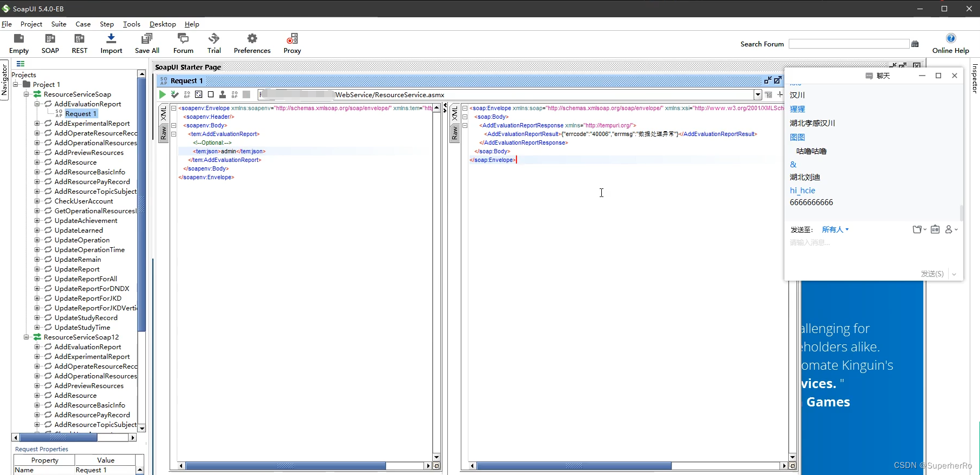Click the editor splitter collapse arrows
The width and height of the screenshot is (980, 475).
[x=445, y=107]
